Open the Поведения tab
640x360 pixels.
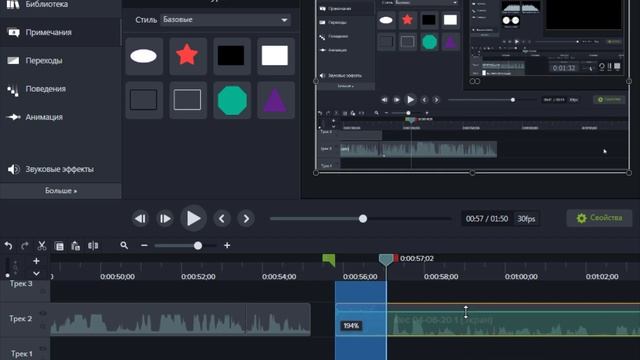point(60,89)
